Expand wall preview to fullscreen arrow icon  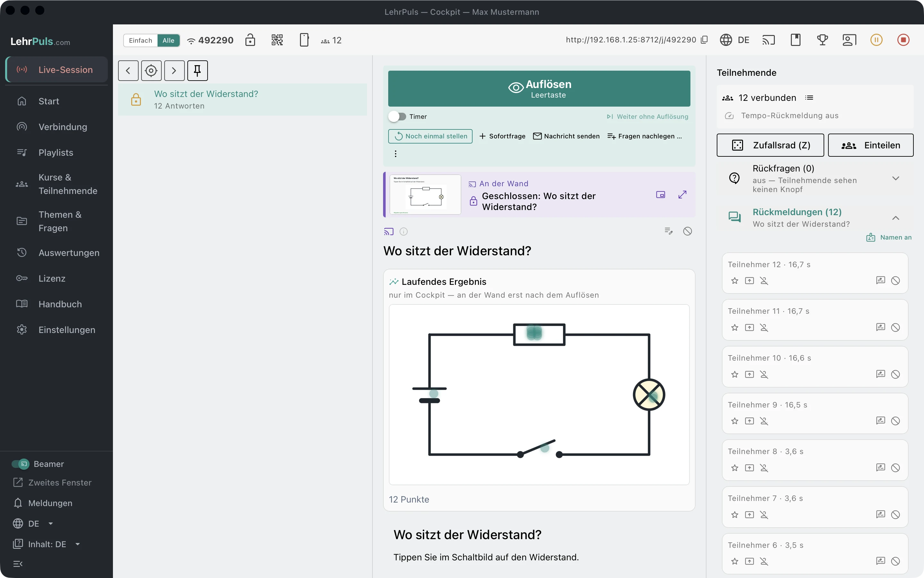(682, 195)
